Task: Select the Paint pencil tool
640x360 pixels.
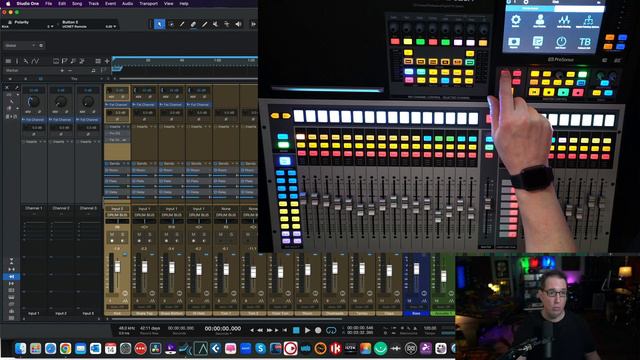Action: 204,24
